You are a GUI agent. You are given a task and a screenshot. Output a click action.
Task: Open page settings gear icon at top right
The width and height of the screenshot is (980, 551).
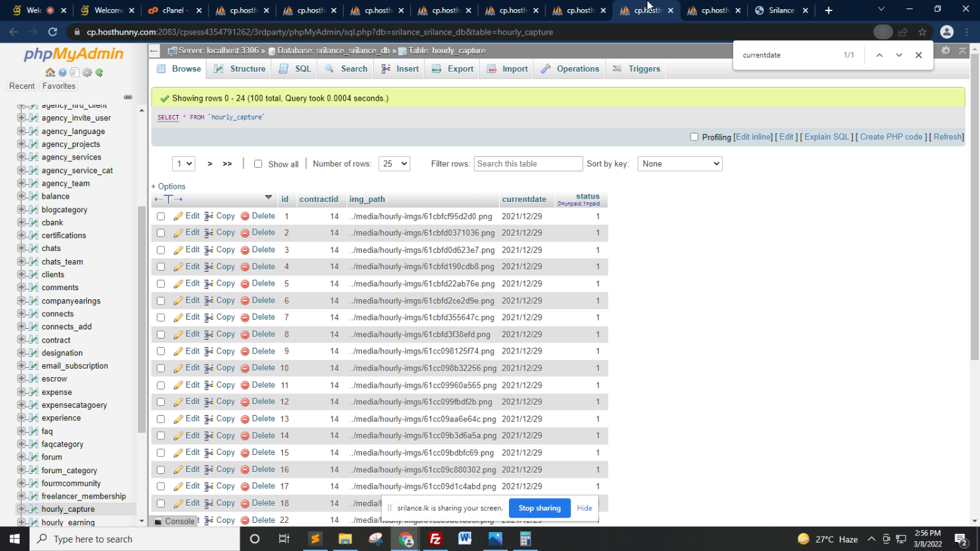coord(945,50)
